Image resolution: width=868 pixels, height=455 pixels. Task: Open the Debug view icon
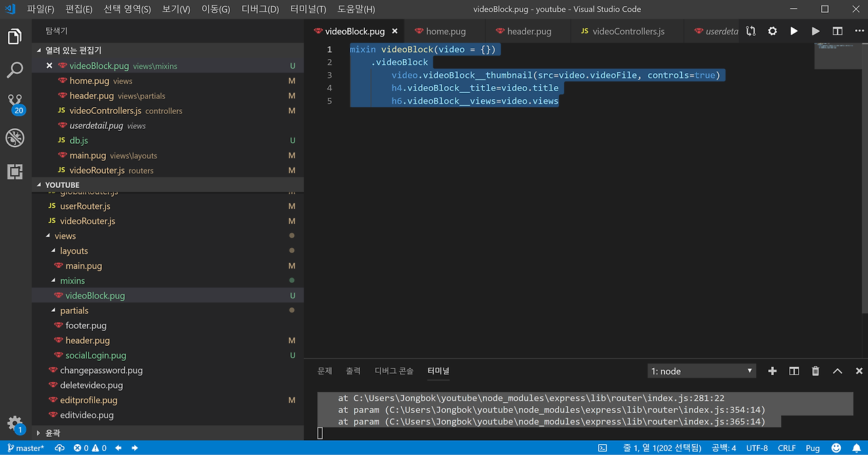tap(15, 138)
